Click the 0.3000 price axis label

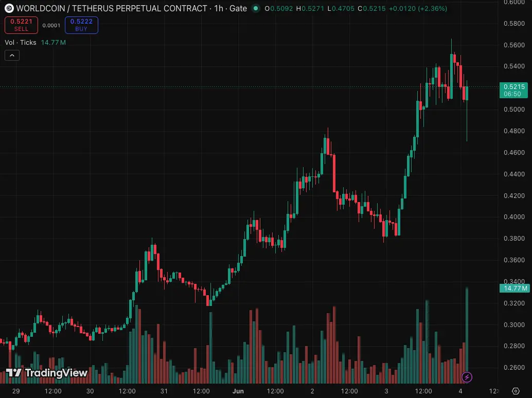pyautogui.click(x=515, y=324)
